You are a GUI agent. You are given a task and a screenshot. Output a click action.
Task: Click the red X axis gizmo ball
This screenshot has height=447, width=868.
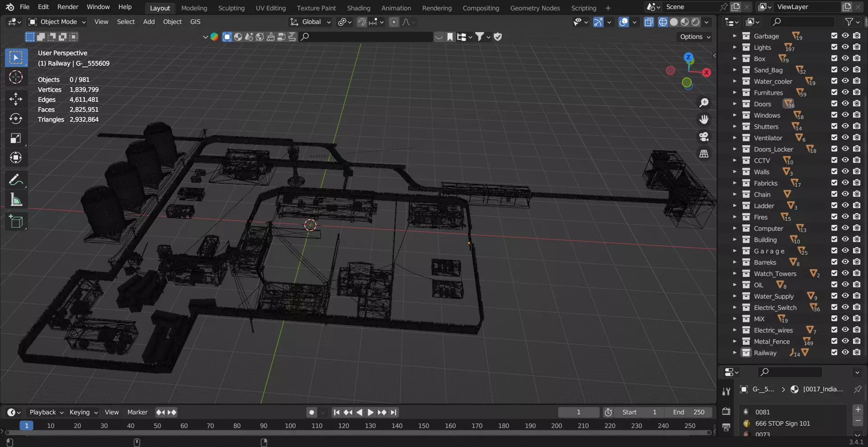[707, 72]
